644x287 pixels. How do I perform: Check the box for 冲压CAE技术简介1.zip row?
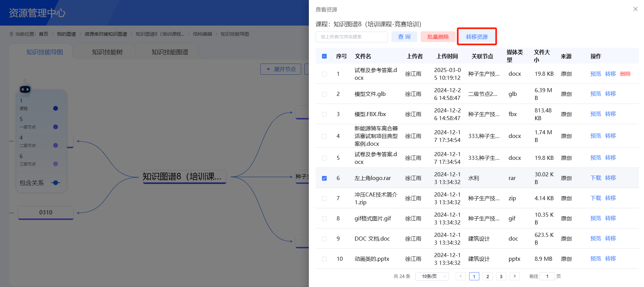point(324,199)
